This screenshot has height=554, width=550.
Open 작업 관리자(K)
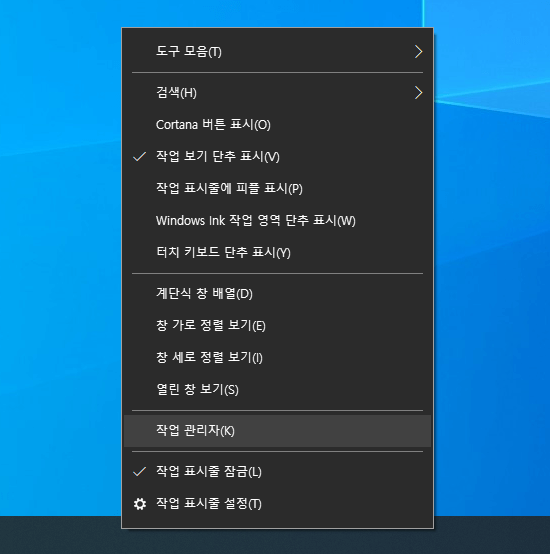point(277,431)
